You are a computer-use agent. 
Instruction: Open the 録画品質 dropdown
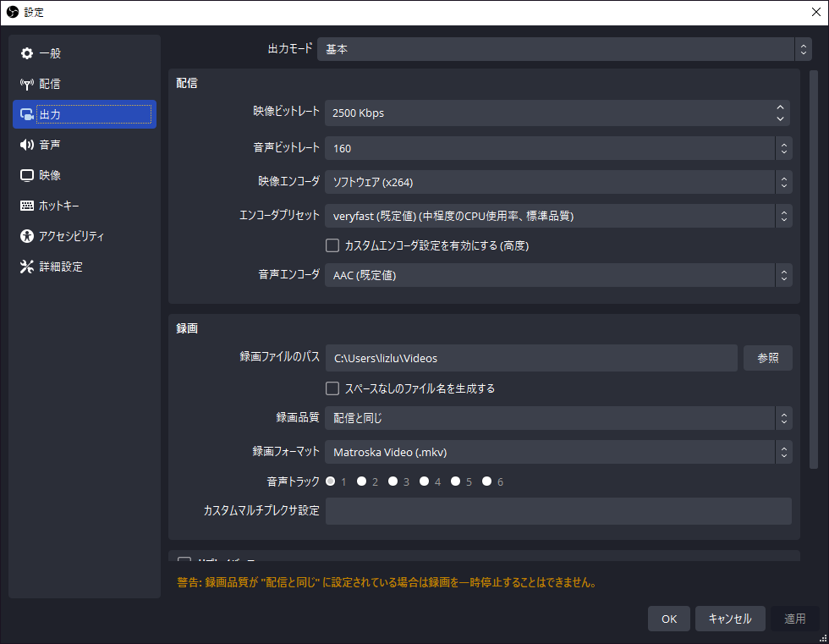tap(558, 418)
